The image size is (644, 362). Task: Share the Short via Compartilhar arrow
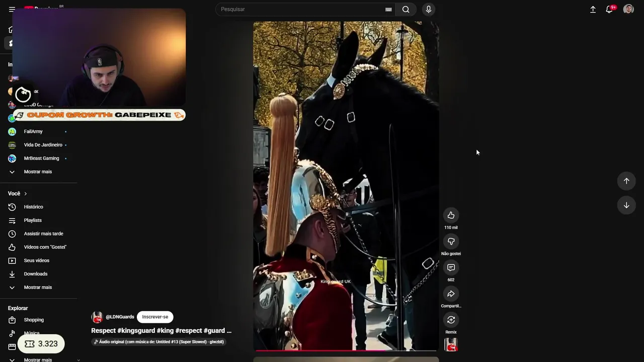[x=451, y=294]
